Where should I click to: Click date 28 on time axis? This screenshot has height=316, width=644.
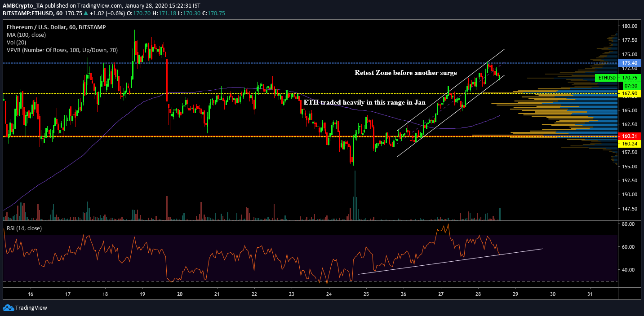[x=478, y=294]
